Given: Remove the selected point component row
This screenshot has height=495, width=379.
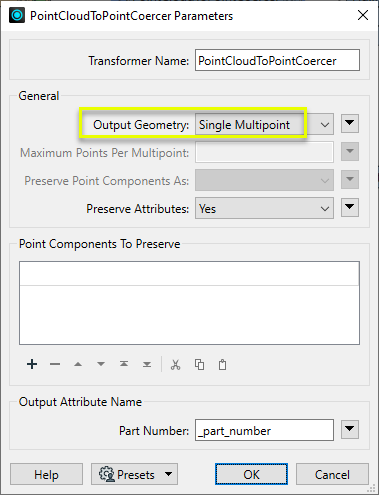Looking at the screenshot, I should (55, 364).
